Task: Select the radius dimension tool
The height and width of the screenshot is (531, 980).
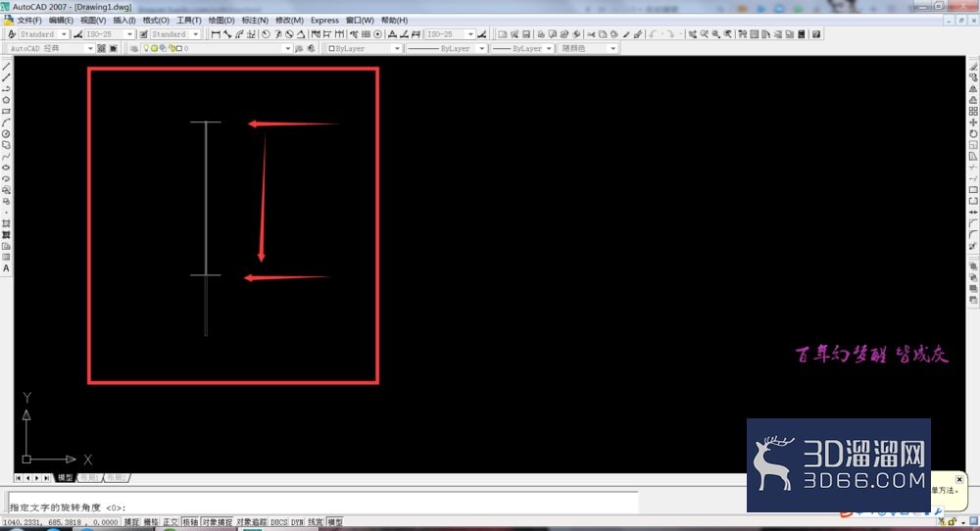Action: (266, 34)
